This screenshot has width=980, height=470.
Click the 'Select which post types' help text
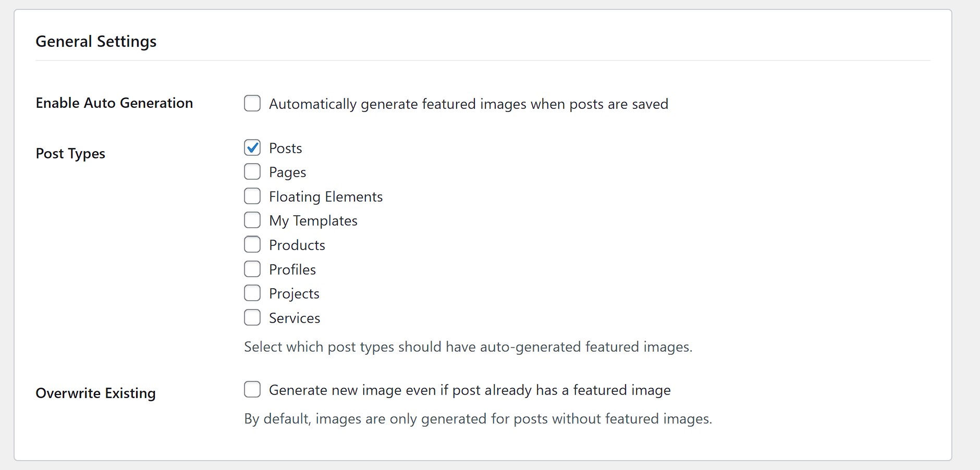click(x=468, y=347)
